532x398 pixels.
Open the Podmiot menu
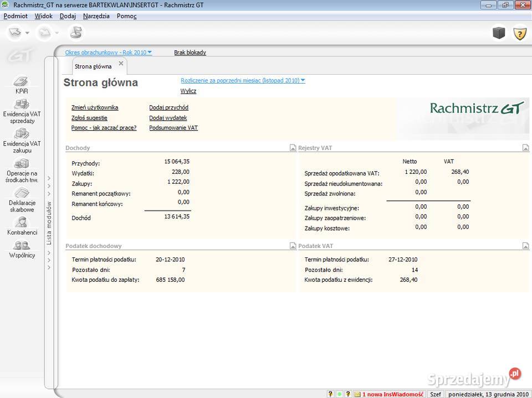coord(16,16)
